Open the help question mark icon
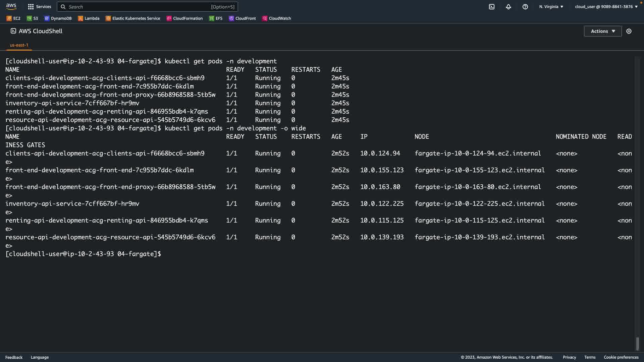 pyautogui.click(x=525, y=7)
